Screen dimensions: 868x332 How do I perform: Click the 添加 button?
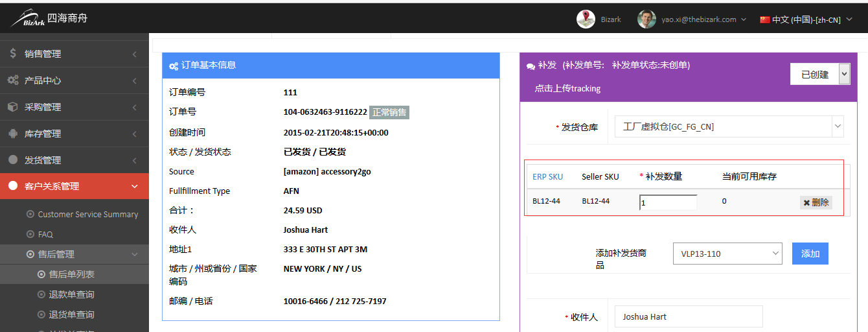coord(810,254)
